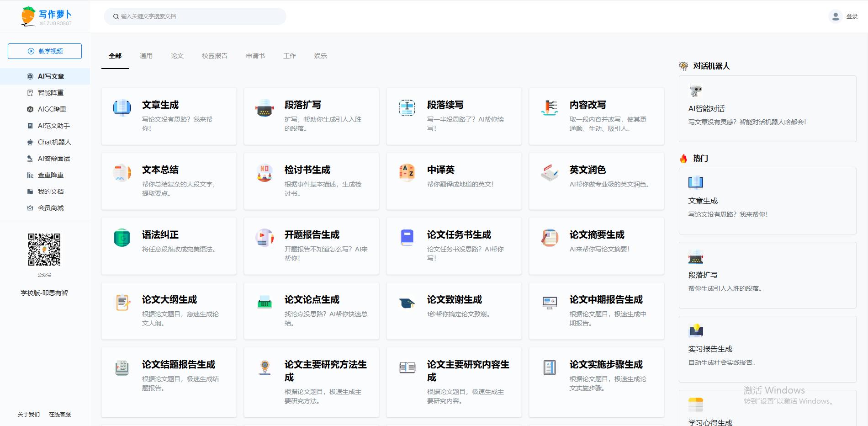The width and height of the screenshot is (868, 426).
Task: Switch to the 校园报告 tab
Action: (x=215, y=56)
